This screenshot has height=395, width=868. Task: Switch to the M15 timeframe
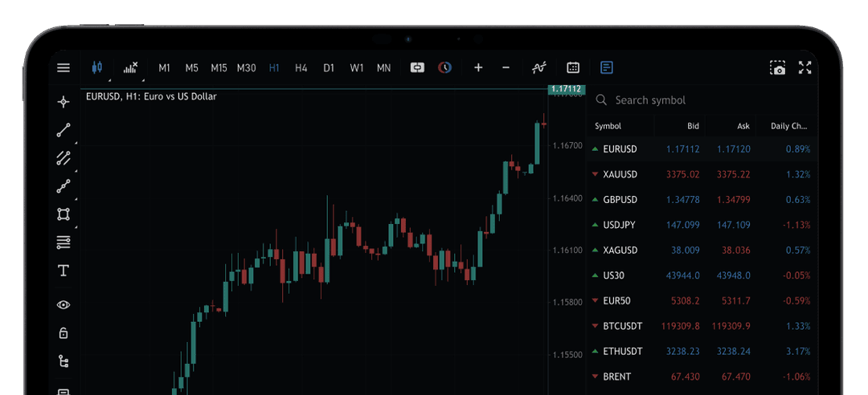coord(219,68)
